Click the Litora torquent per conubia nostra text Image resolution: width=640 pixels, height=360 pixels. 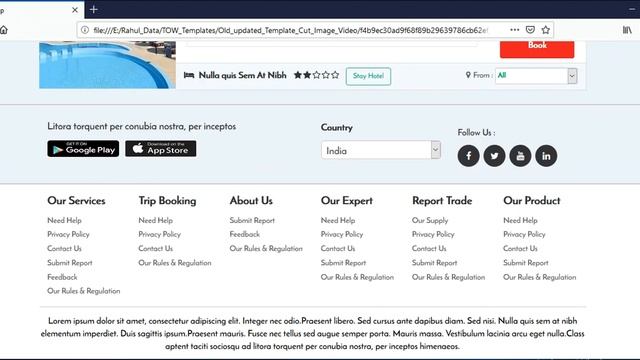[x=142, y=127]
